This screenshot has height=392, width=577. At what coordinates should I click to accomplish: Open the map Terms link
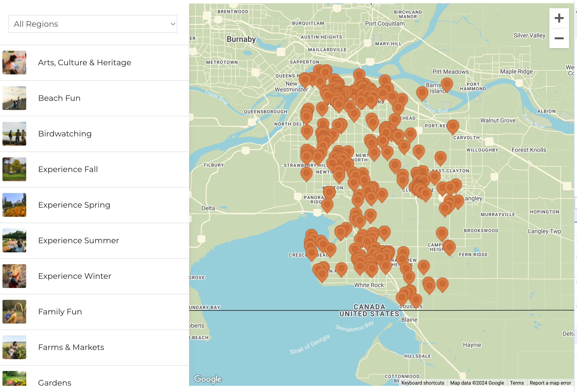pyautogui.click(x=516, y=383)
